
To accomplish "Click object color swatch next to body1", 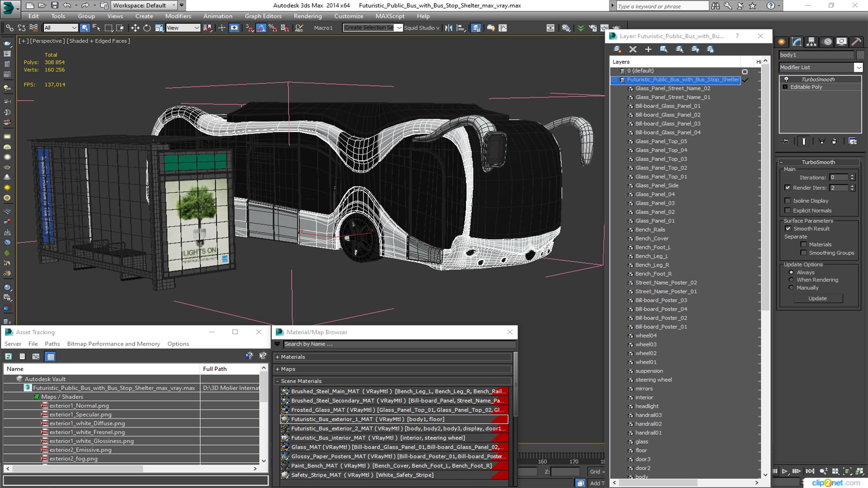I will click(860, 55).
